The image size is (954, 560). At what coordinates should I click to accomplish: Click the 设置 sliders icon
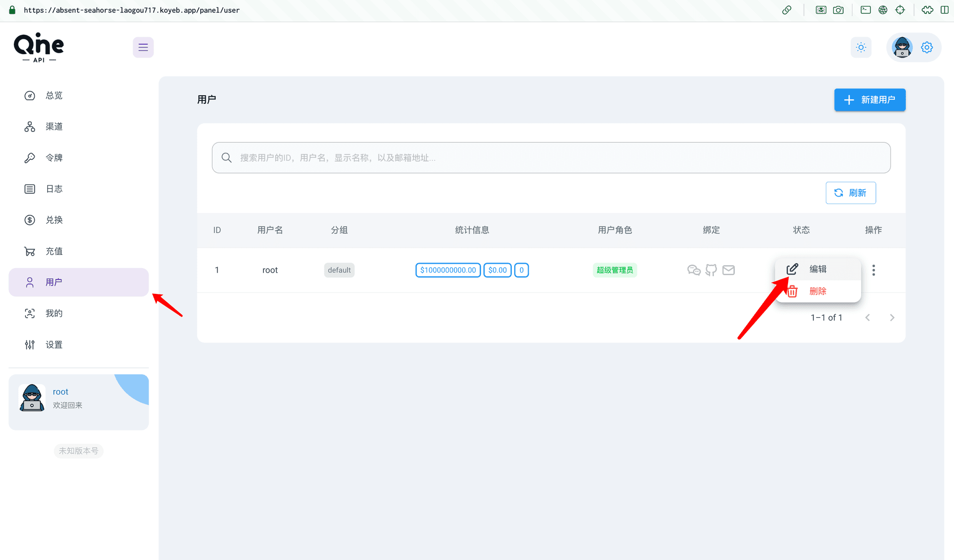[x=30, y=345]
